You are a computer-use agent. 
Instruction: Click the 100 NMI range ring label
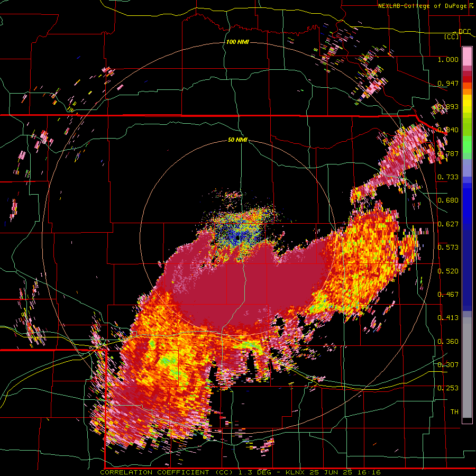[237, 42]
